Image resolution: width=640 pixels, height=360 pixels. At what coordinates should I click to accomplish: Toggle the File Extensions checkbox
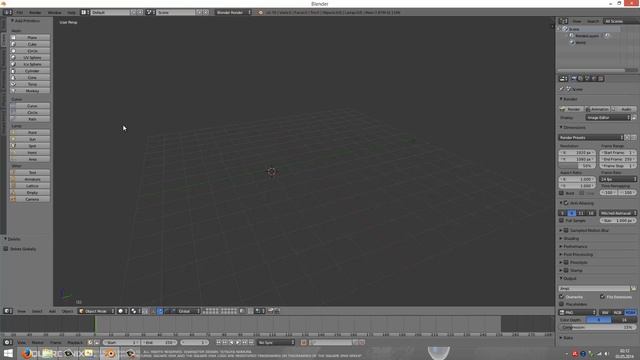coord(602,297)
